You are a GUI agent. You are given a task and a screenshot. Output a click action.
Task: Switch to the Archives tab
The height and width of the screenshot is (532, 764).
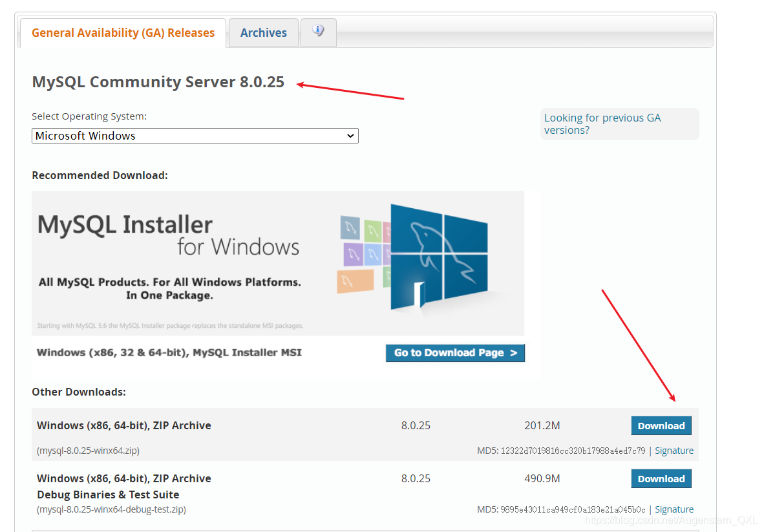[263, 32]
